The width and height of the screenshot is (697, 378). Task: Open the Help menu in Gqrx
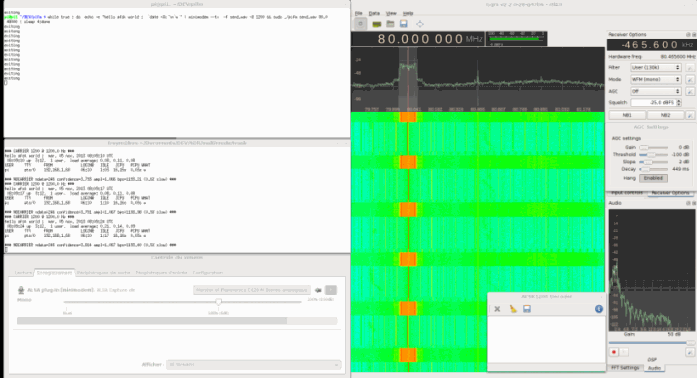click(408, 13)
